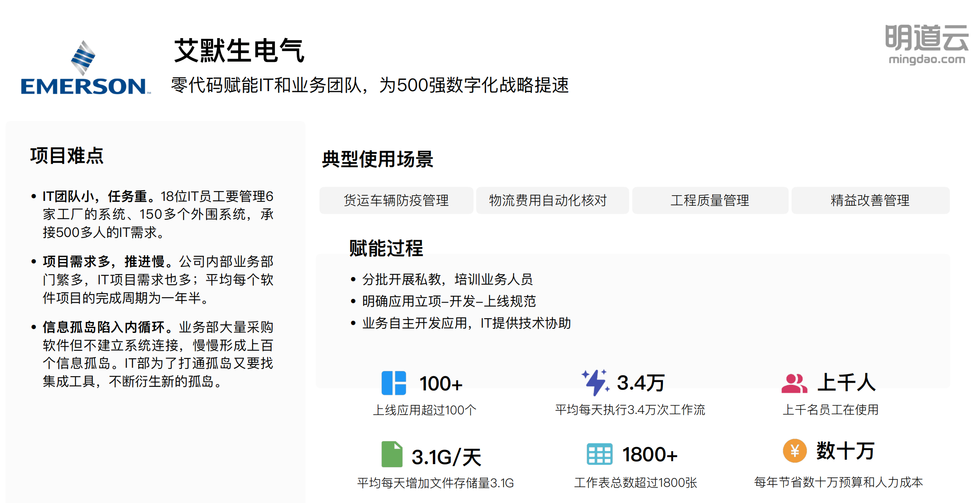
Task: Click the pink users icon
Action: (x=794, y=383)
